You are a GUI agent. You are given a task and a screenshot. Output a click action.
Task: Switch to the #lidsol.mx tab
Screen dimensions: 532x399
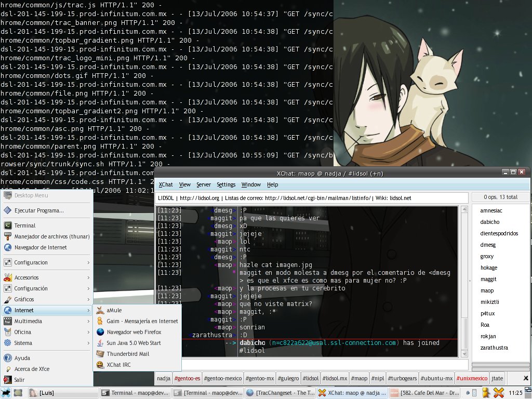click(x=335, y=378)
